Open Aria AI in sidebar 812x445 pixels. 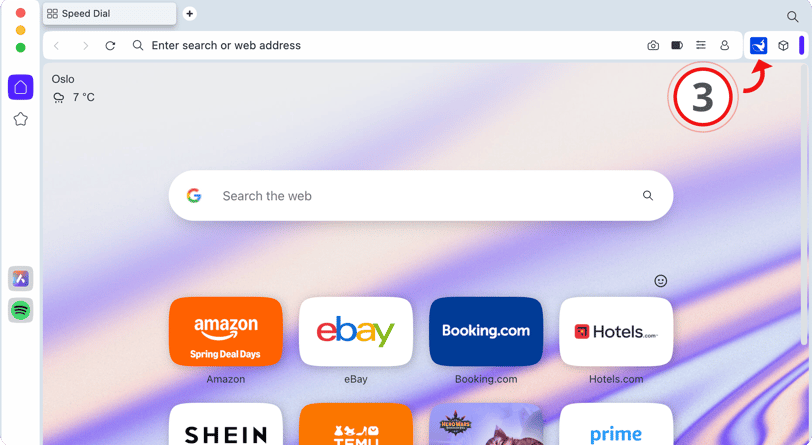(21, 279)
